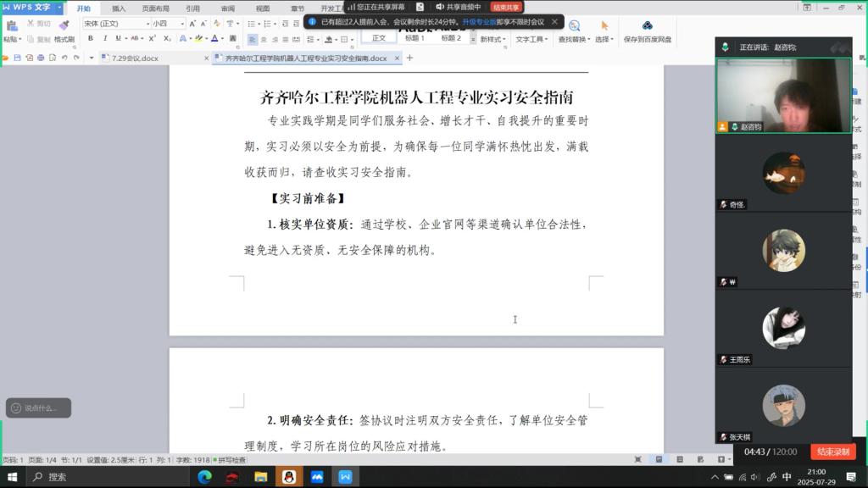Click the End Sharing (结束共享) button
This screenshot has width=868, height=488.
506,7
